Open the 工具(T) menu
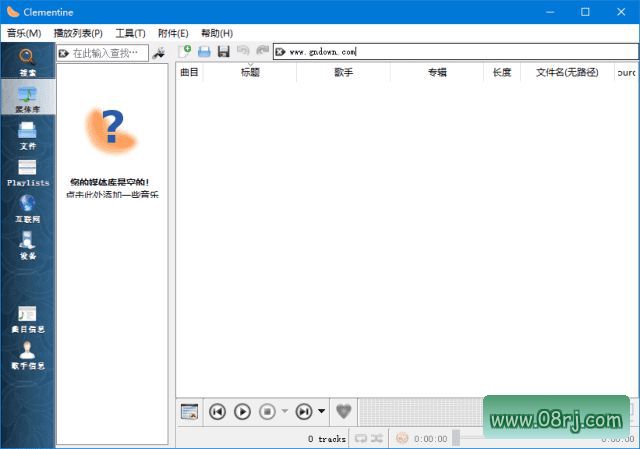 (x=130, y=33)
